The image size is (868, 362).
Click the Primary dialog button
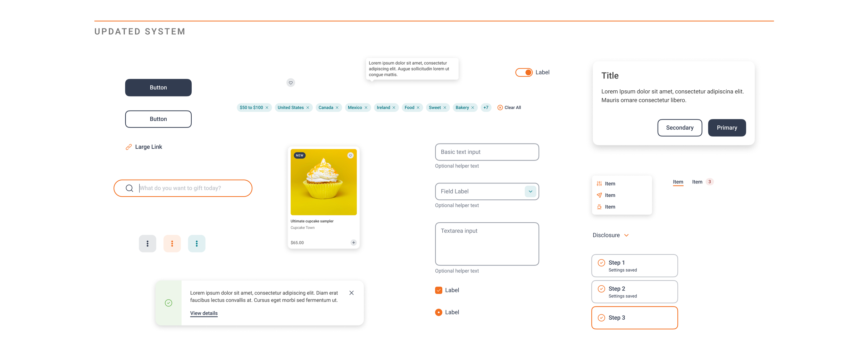point(727,128)
